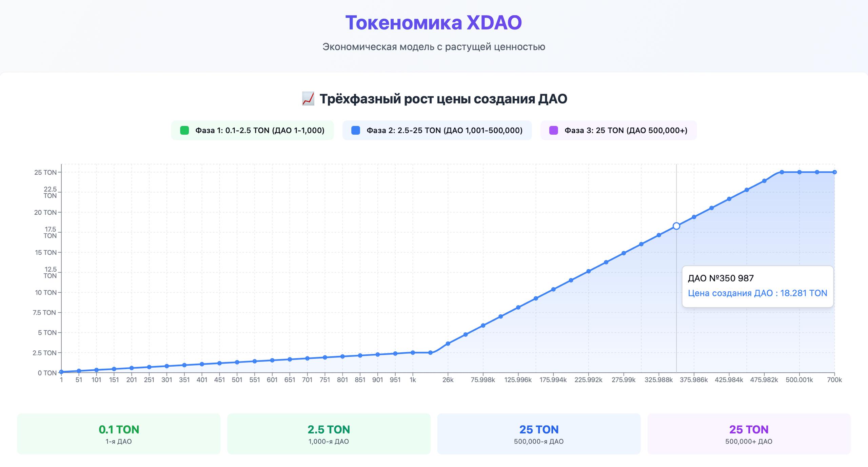The height and width of the screenshot is (467, 868).
Task: Click the y-axis label '15 TON'
Action: (x=46, y=252)
